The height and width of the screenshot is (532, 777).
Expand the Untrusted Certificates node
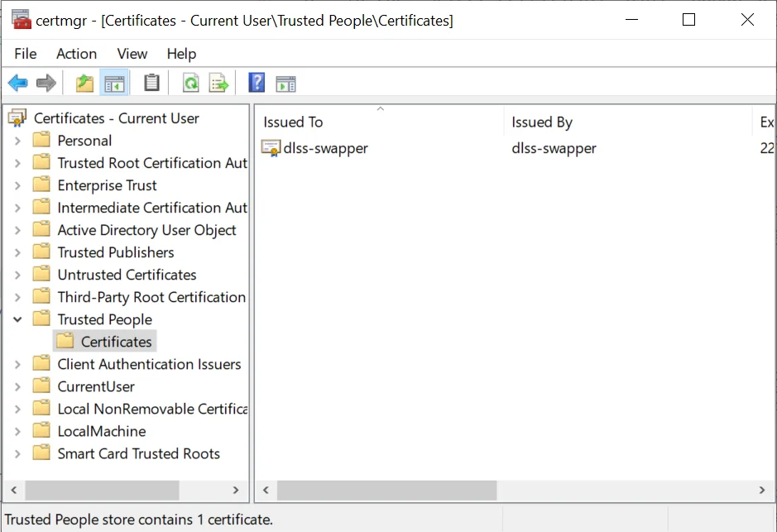(18, 275)
